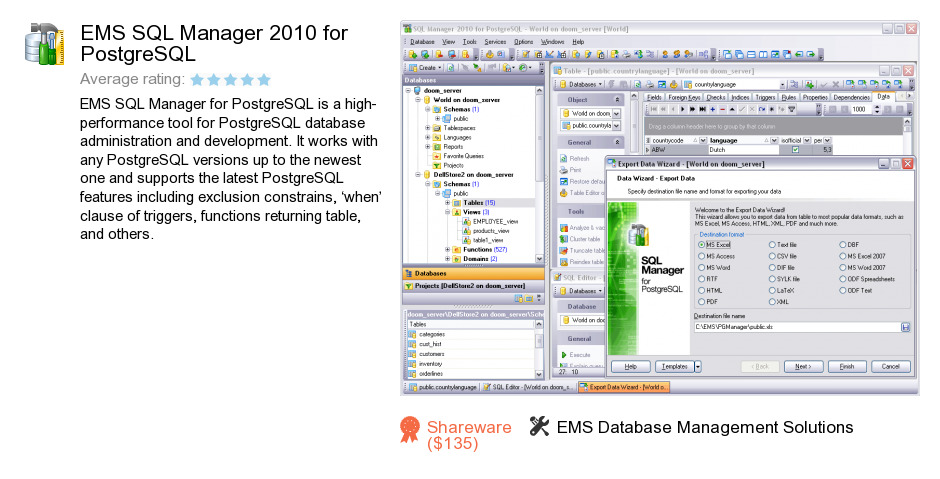Pick XML as destination format
The image size is (940, 479).
pos(779,302)
